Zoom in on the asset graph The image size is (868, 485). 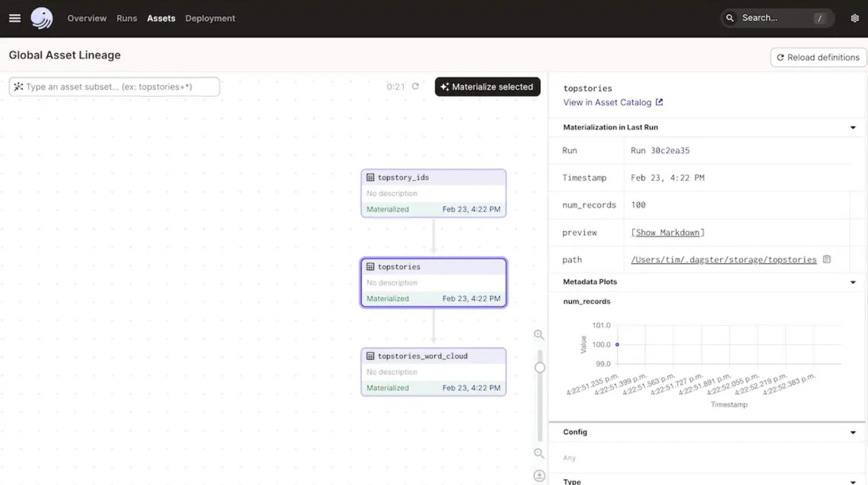539,335
